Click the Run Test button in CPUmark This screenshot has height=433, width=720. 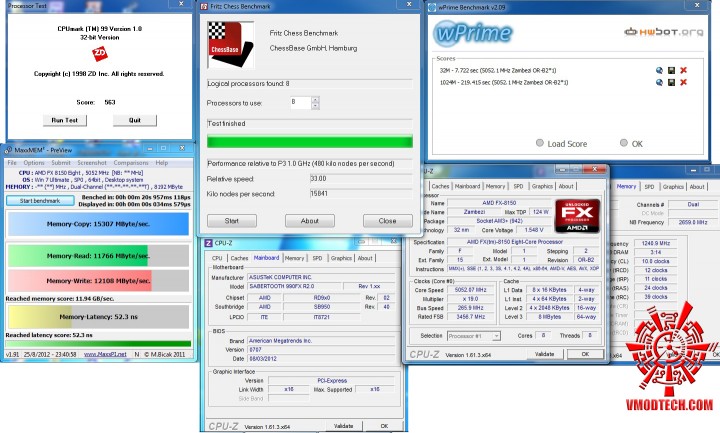pyautogui.click(x=65, y=120)
